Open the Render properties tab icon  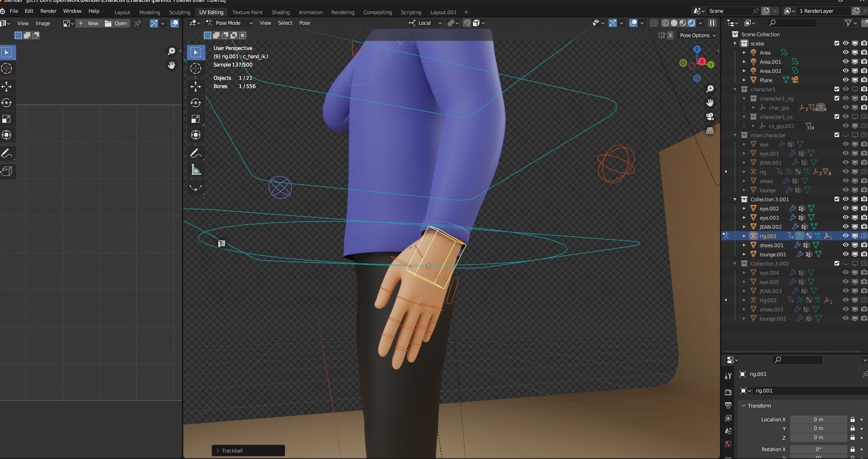pos(728,392)
